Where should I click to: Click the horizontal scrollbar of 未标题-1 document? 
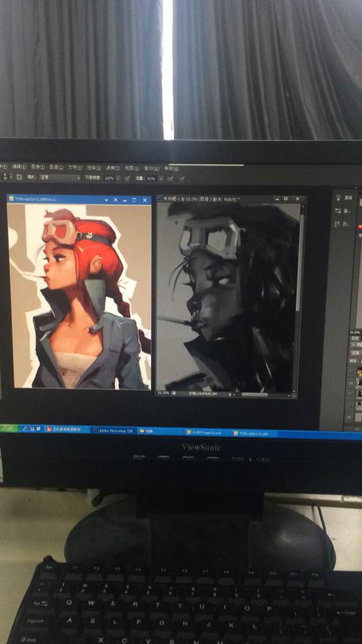click(x=255, y=395)
